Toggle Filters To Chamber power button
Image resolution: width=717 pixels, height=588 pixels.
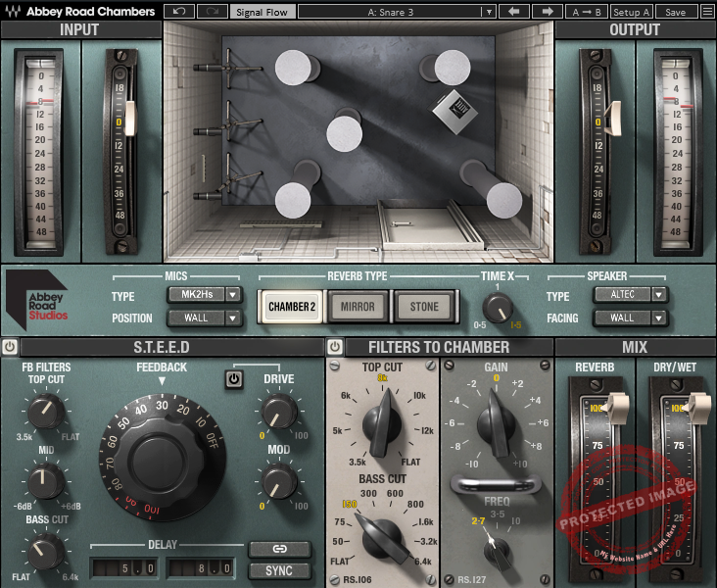pos(335,347)
